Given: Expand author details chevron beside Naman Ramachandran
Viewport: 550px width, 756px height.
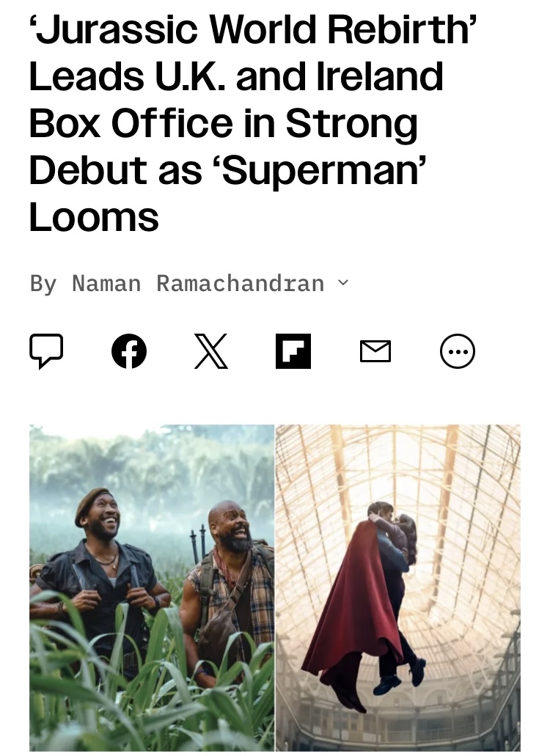Looking at the screenshot, I should [x=342, y=282].
